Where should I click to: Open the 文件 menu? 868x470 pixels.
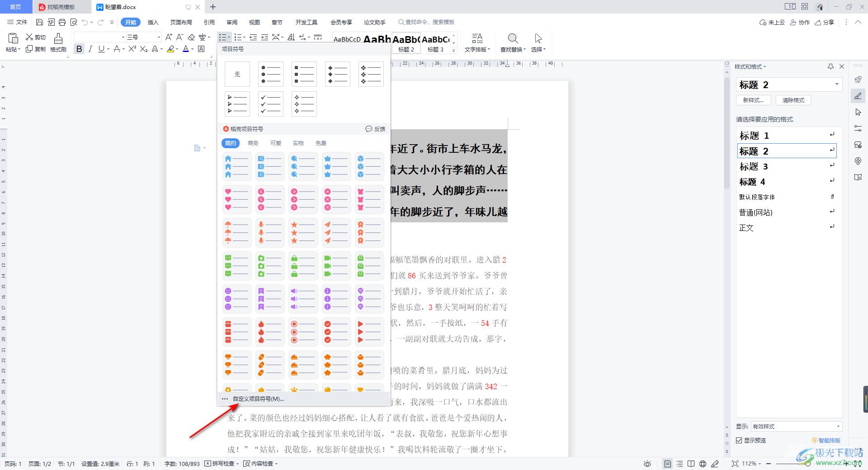(17, 22)
